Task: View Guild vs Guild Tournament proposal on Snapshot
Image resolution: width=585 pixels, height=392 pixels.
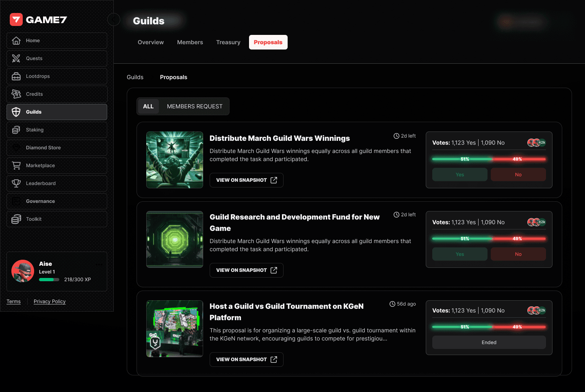Action: click(247, 360)
